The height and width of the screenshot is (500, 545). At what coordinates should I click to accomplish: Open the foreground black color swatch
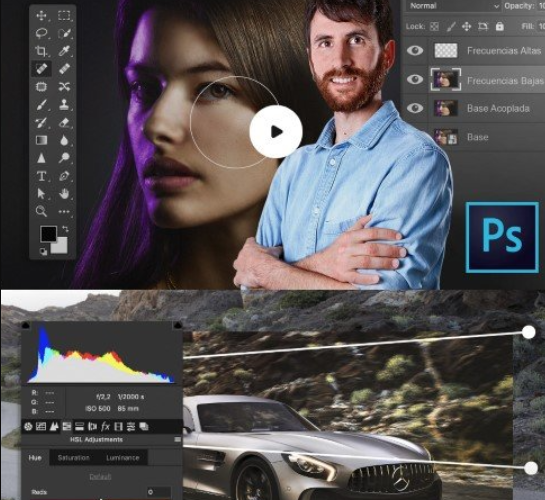47,233
